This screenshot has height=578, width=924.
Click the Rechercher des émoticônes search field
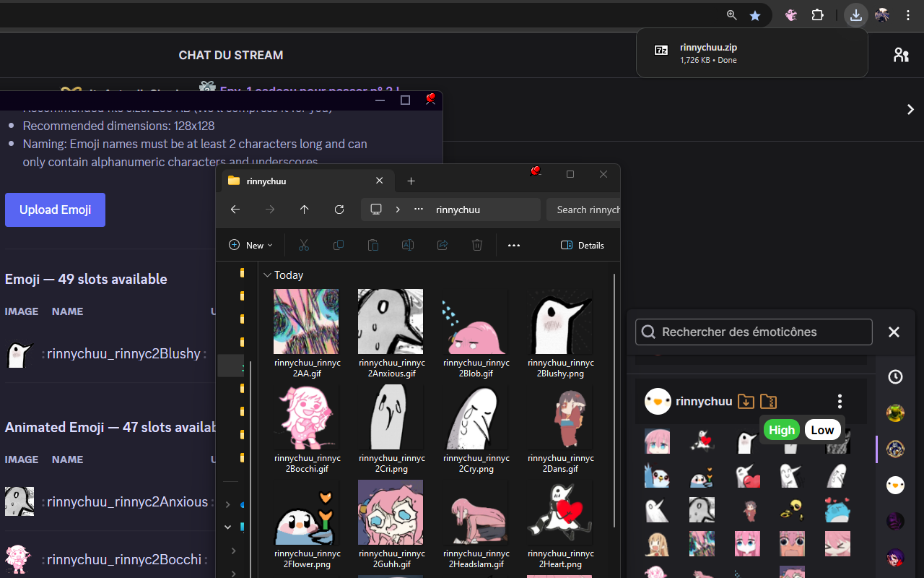point(754,332)
